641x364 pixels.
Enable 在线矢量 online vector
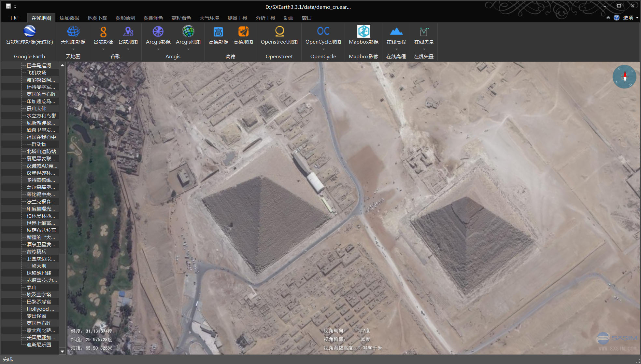424,35
